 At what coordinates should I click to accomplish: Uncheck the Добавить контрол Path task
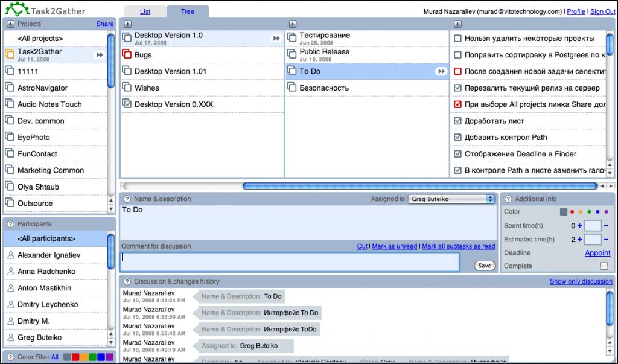(x=457, y=138)
